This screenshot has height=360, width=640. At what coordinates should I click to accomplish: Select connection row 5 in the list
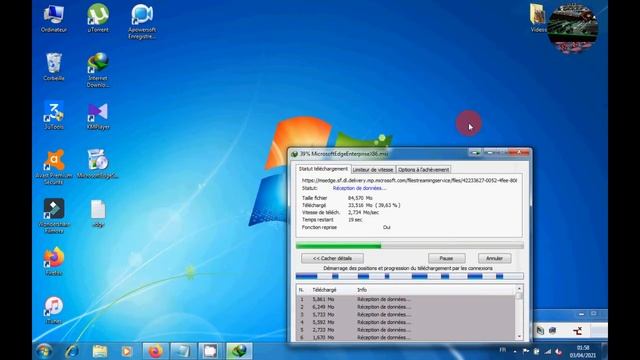pos(405,330)
